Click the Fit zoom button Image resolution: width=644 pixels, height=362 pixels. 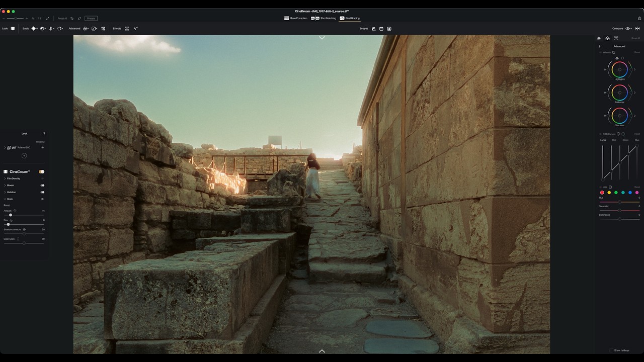click(x=33, y=18)
